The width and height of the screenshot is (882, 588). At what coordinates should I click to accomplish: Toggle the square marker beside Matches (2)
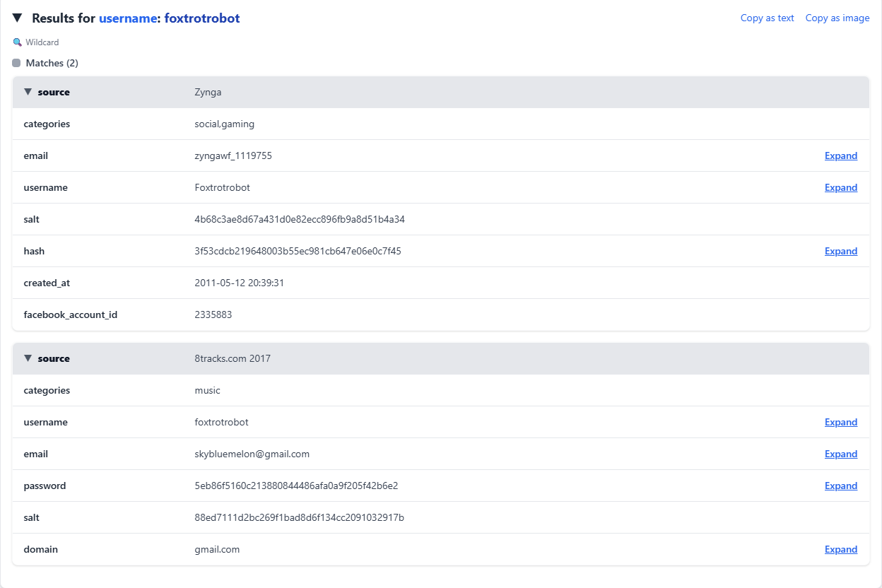16,64
